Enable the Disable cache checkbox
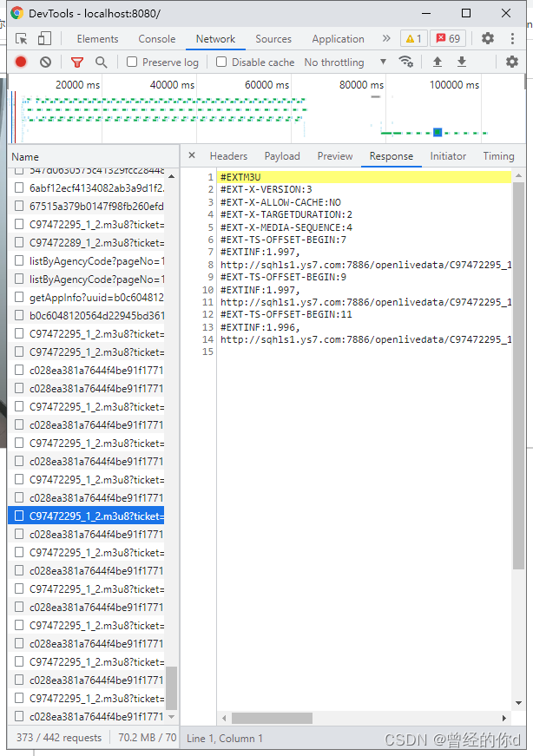533x756 pixels. click(x=221, y=62)
